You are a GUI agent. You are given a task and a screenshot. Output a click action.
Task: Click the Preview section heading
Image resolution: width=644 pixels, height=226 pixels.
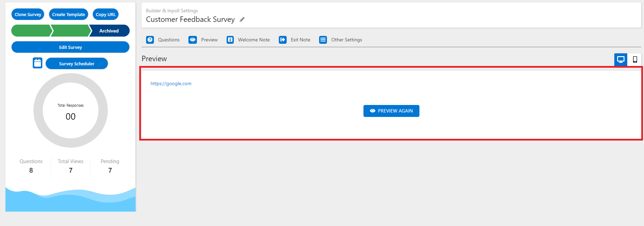tap(154, 59)
